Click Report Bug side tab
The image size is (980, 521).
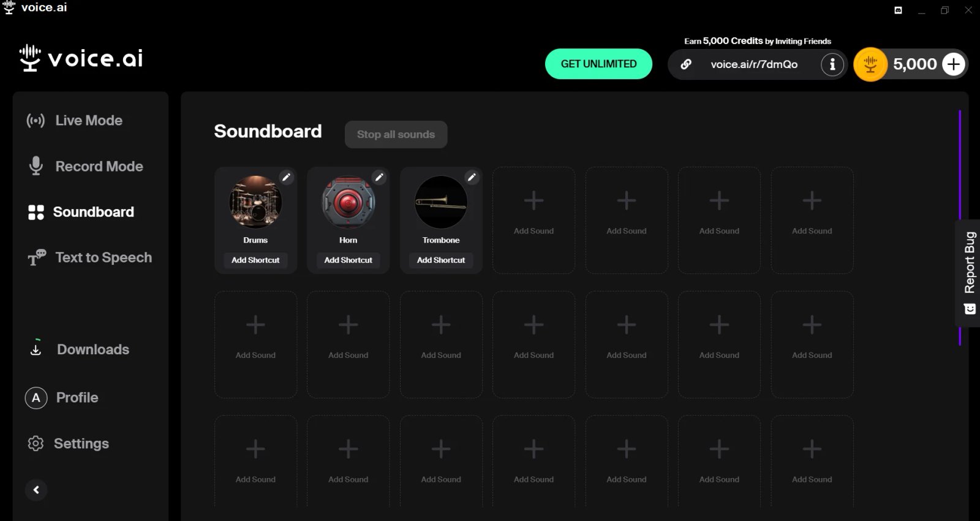(969, 273)
